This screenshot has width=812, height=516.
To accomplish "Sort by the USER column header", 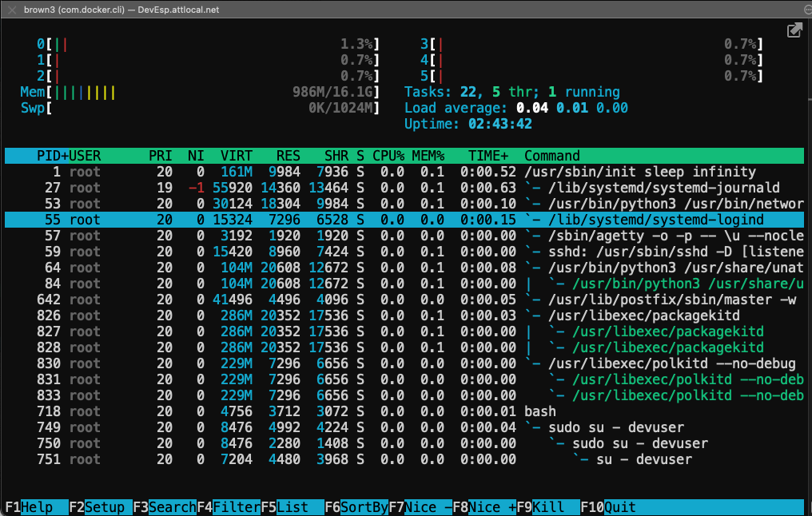I will pos(85,156).
